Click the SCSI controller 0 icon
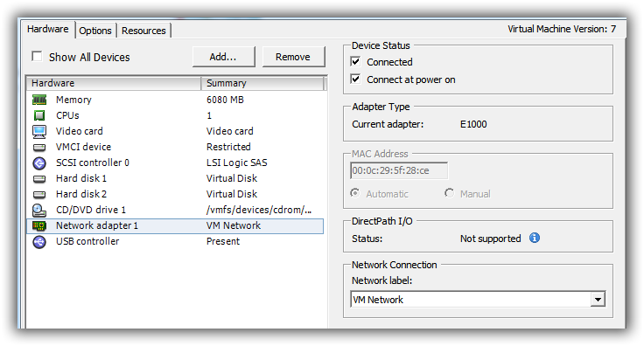The image size is (644, 346). tap(39, 163)
